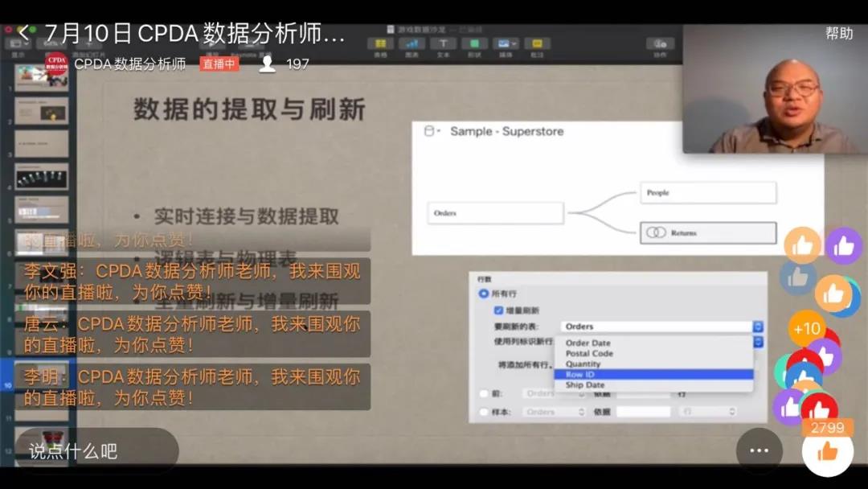Open the 行 unit dropdown in 样本 row
The width and height of the screenshot is (868, 489).
pos(708,412)
